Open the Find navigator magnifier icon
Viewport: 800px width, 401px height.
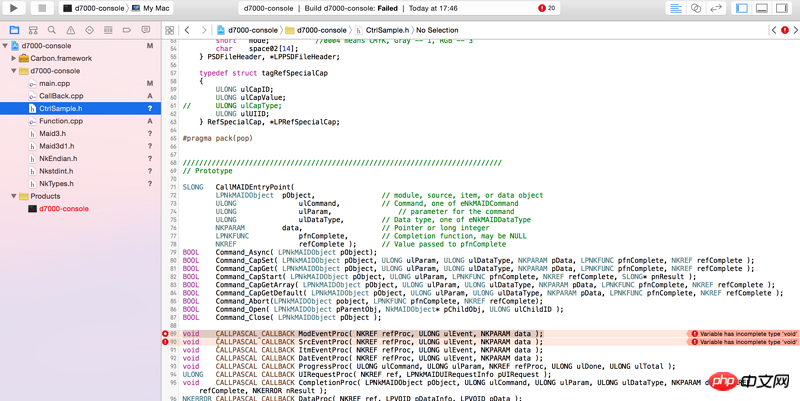pos(52,31)
